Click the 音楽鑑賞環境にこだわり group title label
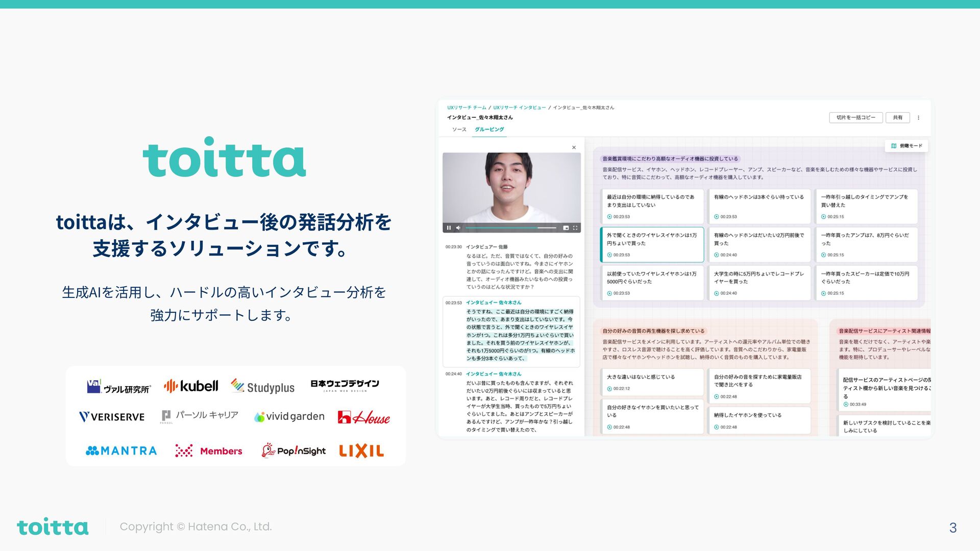This screenshot has width=980, height=551. pyautogui.click(x=670, y=159)
